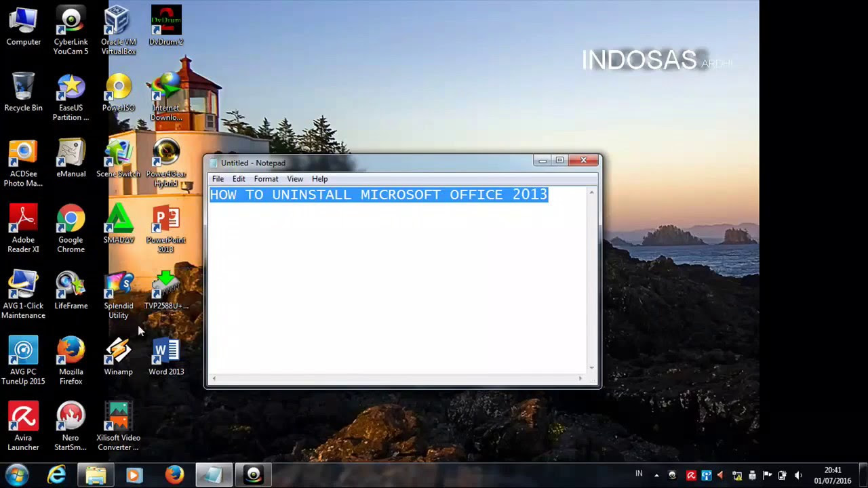Open the Computer desktop icon
The image size is (868, 488).
tap(23, 27)
